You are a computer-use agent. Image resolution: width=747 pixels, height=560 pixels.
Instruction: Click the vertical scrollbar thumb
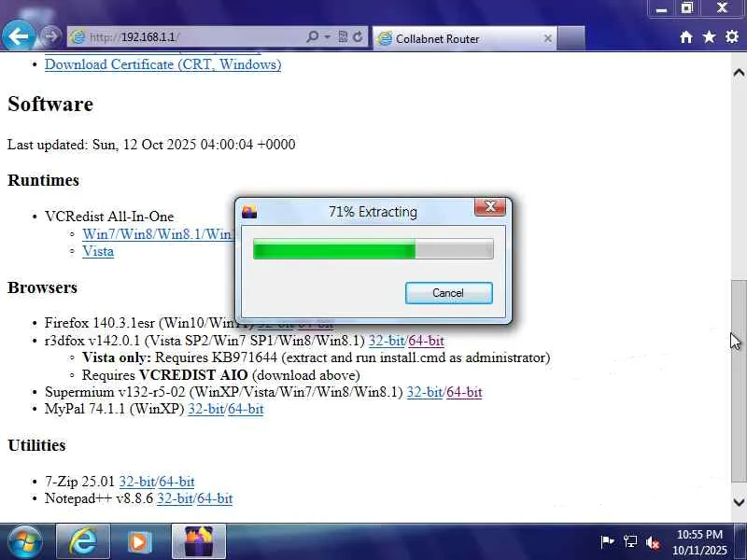[739, 381]
